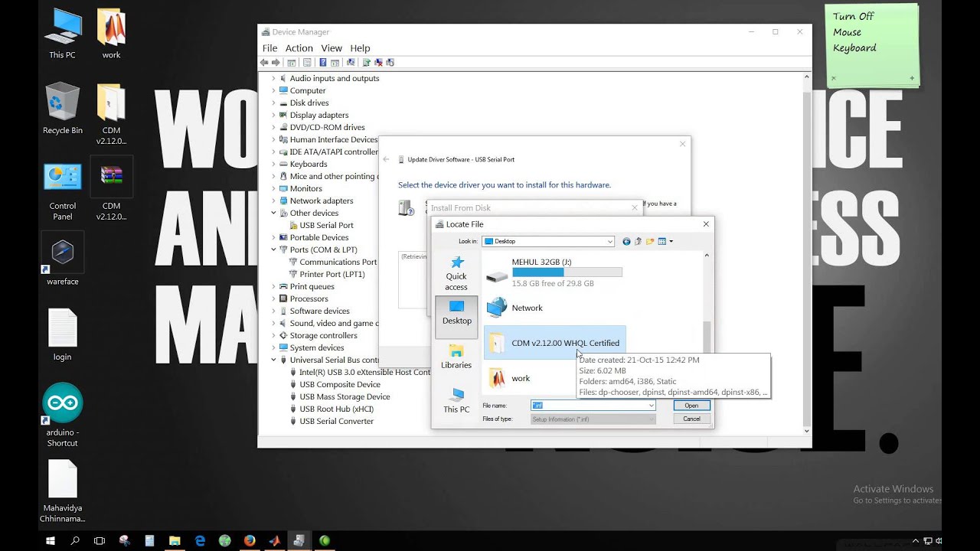Select USB Serial Port under Other devices
Screen dimensions: 980x551
tap(326, 225)
